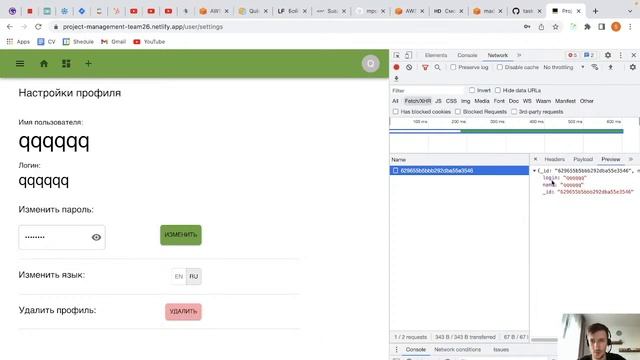Check 3rd-party requests checkbox
Image resolution: width=640 pixels, height=360 pixels.
514,111
